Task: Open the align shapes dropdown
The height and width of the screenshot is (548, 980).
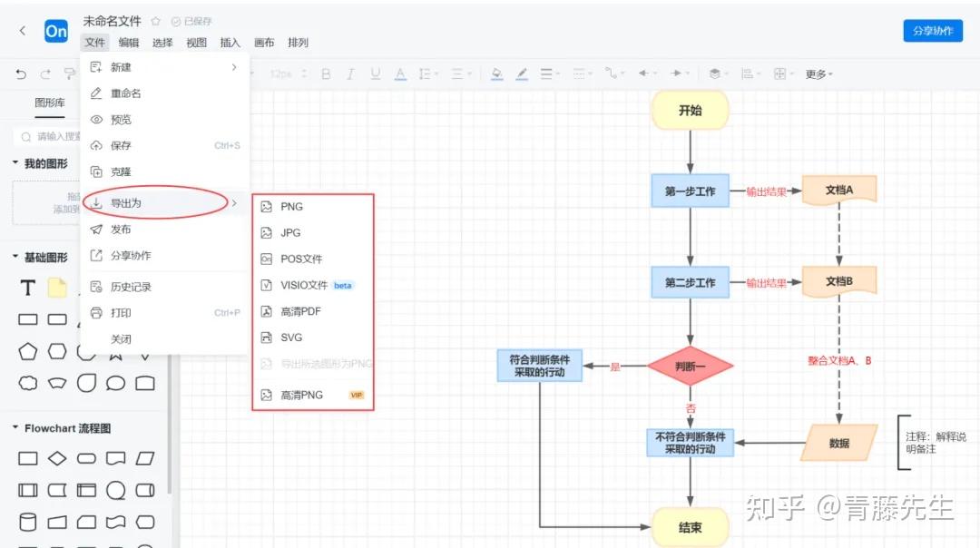Action: (750, 73)
